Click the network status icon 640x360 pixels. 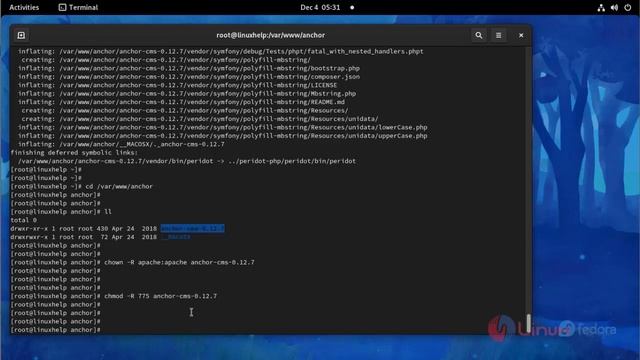tap(601, 7)
